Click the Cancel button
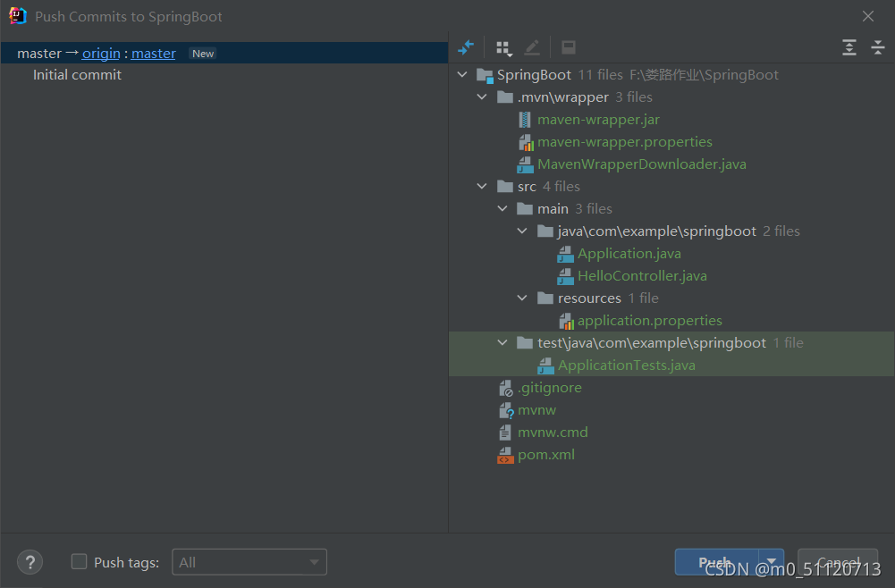This screenshot has width=895, height=588. [x=838, y=562]
